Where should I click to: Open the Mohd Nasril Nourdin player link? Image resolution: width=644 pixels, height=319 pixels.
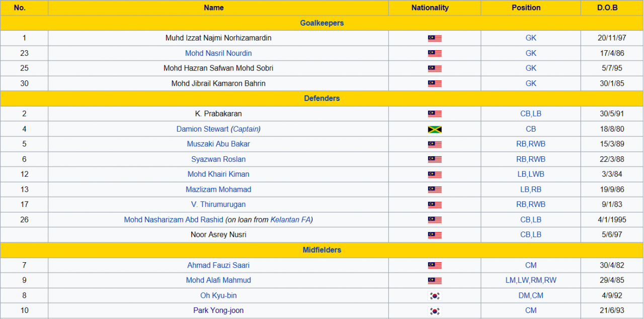218,53
